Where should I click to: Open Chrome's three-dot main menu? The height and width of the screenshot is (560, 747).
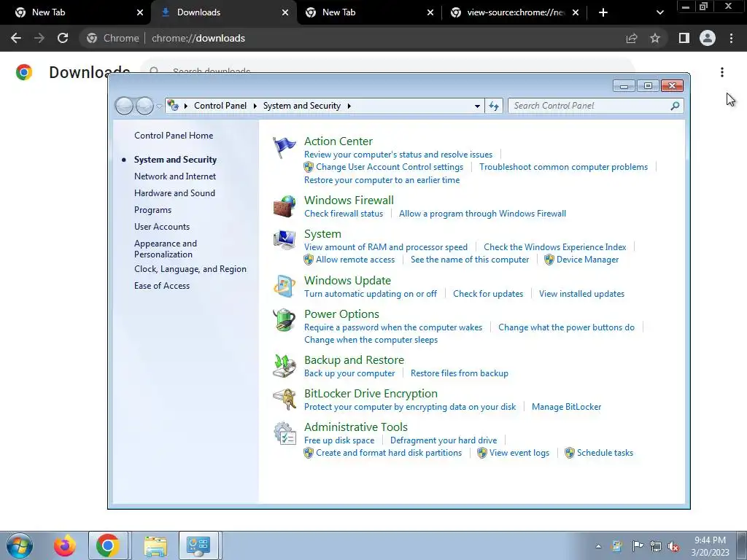click(731, 38)
